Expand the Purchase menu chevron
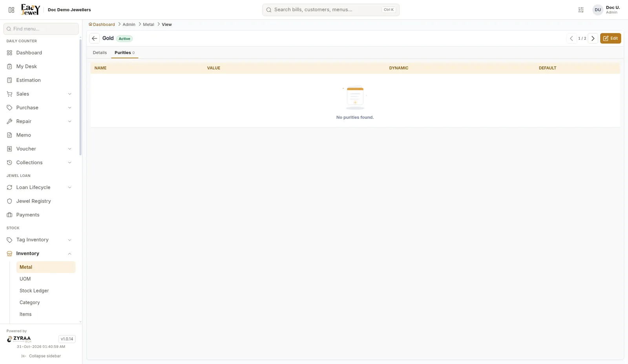Viewport: 628px width, 364px height. click(69, 107)
